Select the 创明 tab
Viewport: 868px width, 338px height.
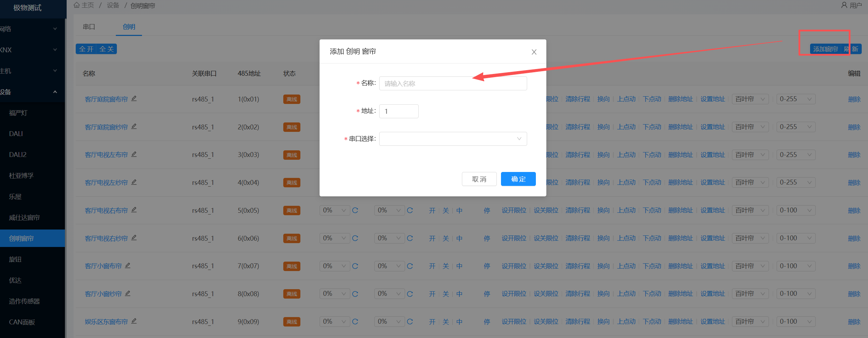(129, 27)
